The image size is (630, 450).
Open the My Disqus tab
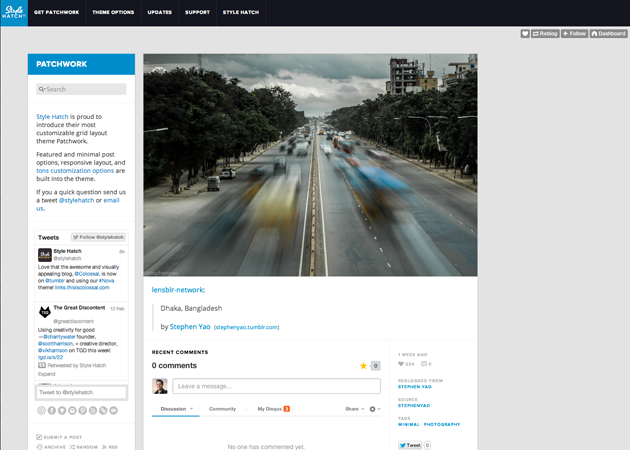pos(270,409)
